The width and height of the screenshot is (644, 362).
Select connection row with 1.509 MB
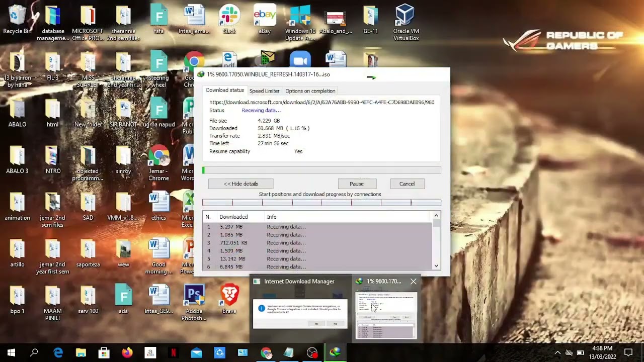pos(317,251)
